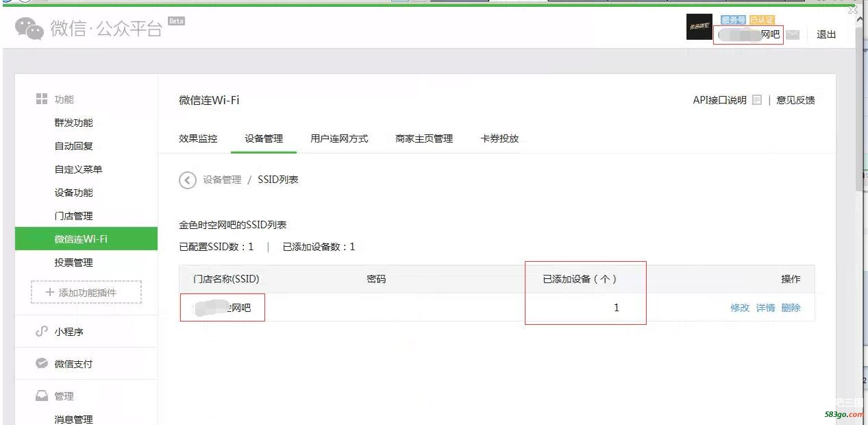Go back using the circled chevron arrow
This screenshot has width=868, height=425.
click(187, 180)
